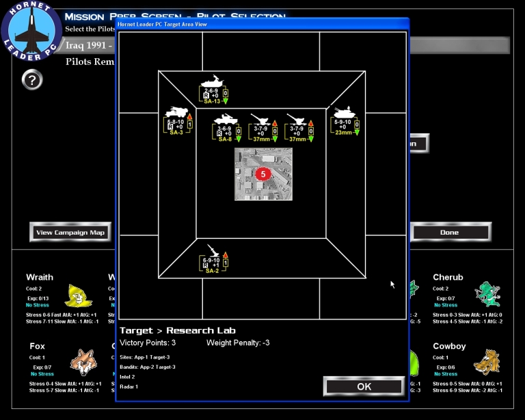This screenshot has height=420, width=525.
Task: Click the help question mark icon
Action: click(32, 80)
